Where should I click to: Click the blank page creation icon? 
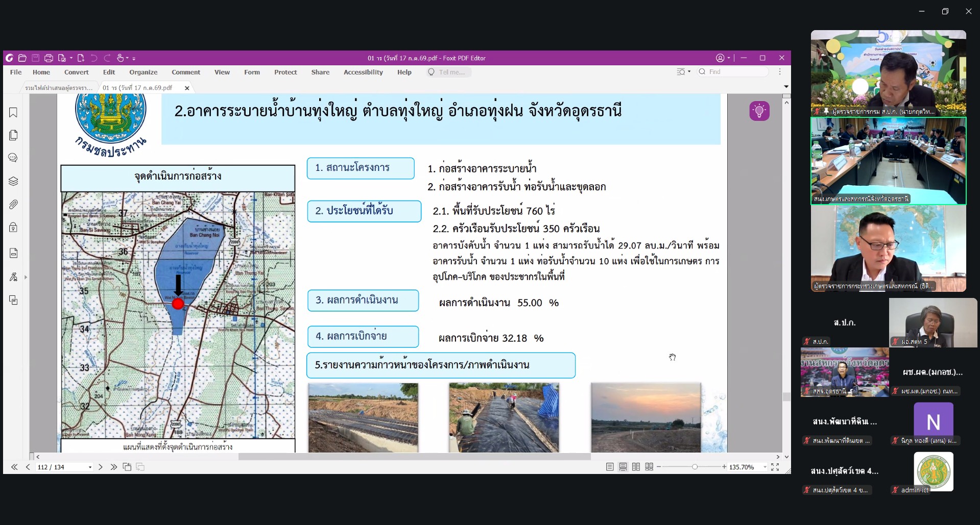81,58
